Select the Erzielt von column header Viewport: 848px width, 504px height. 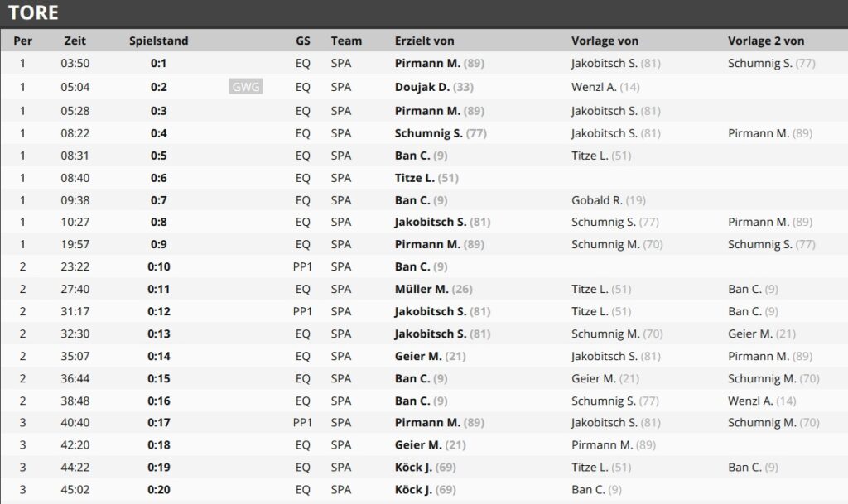pos(424,41)
